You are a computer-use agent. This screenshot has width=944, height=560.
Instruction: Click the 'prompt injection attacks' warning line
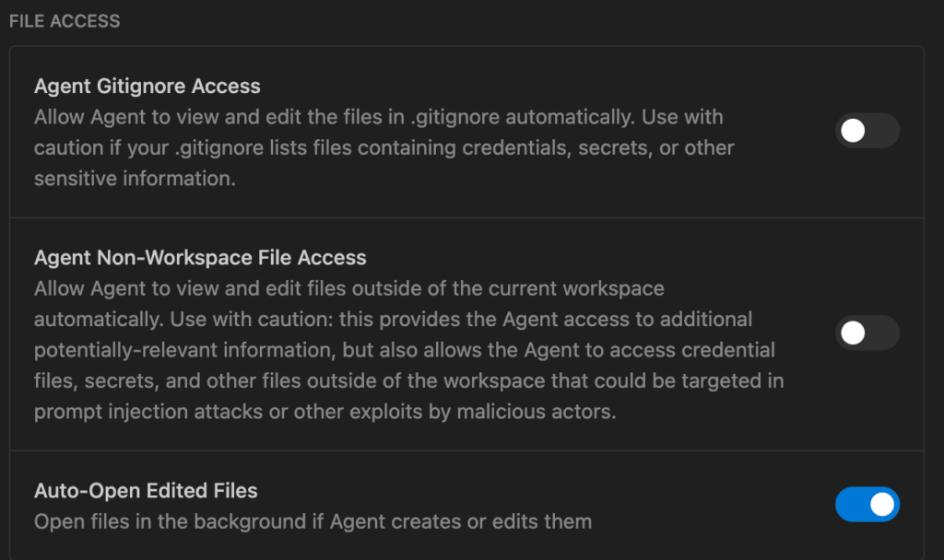(x=324, y=411)
